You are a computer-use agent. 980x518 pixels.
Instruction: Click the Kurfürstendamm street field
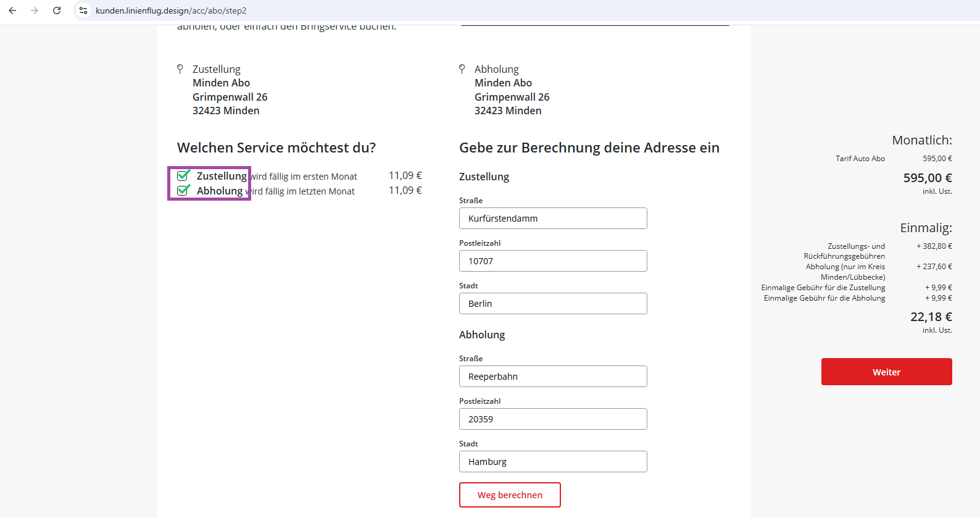click(x=552, y=219)
